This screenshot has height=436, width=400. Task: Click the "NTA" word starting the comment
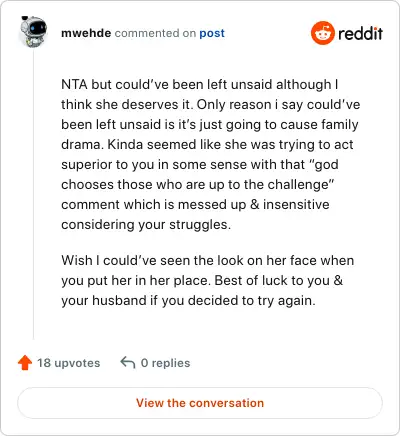(74, 84)
